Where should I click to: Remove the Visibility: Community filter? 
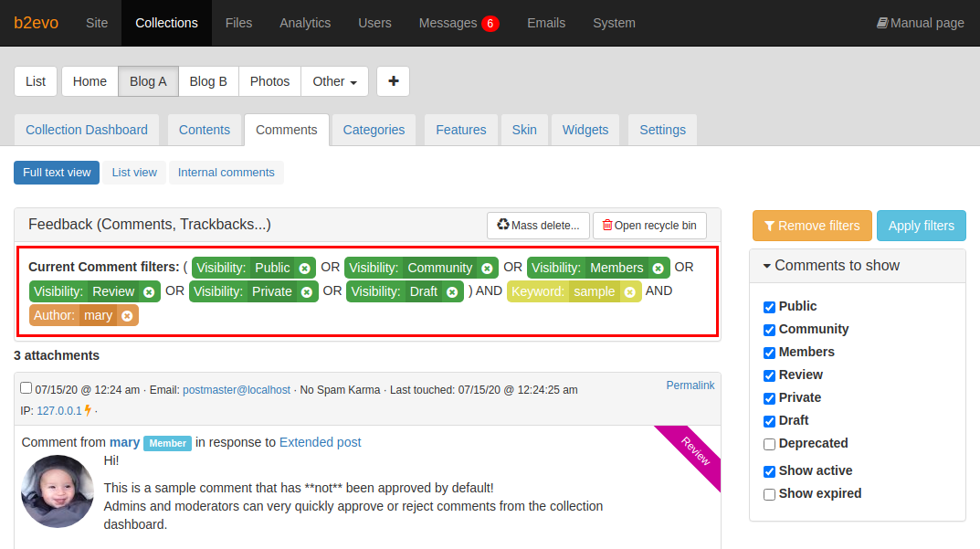487,269
